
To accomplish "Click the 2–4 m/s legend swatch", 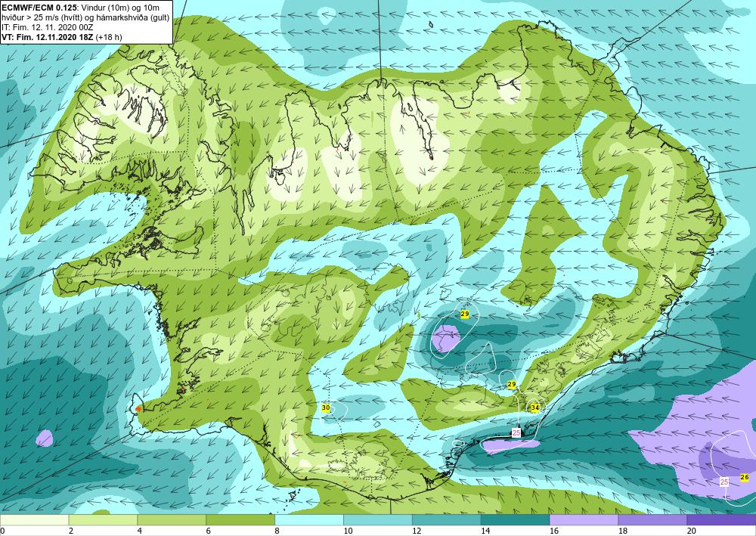I will pyautogui.click(x=103, y=519).
